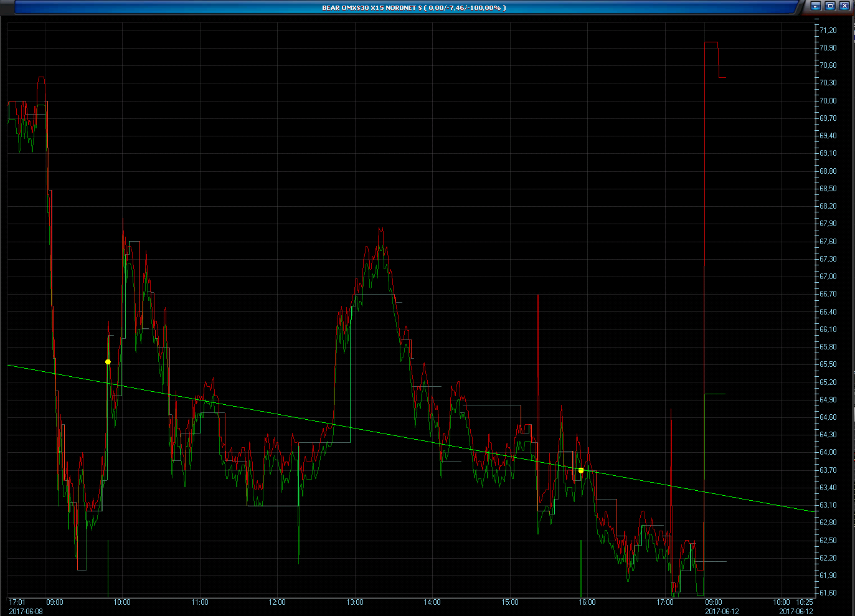Click the 70,00 price level on axis
This screenshot has height=616, width=855.
828,101
